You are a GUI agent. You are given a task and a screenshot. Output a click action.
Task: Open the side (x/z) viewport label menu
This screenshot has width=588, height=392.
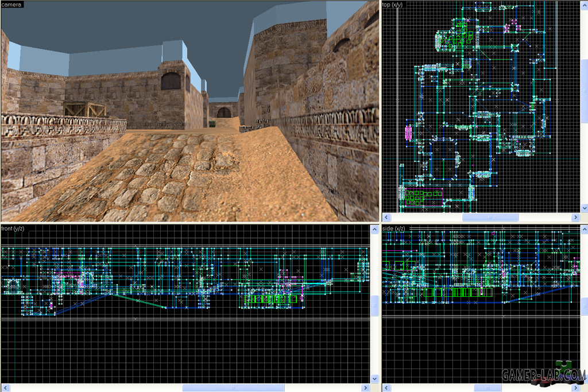pos(394,228)
